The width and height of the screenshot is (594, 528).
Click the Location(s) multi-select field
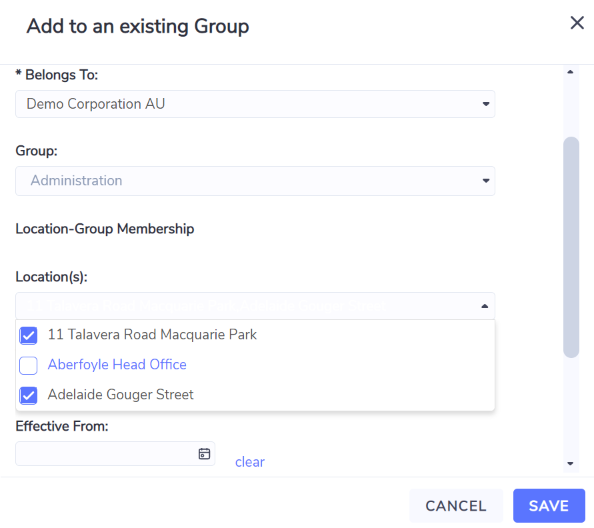point(255,306)
